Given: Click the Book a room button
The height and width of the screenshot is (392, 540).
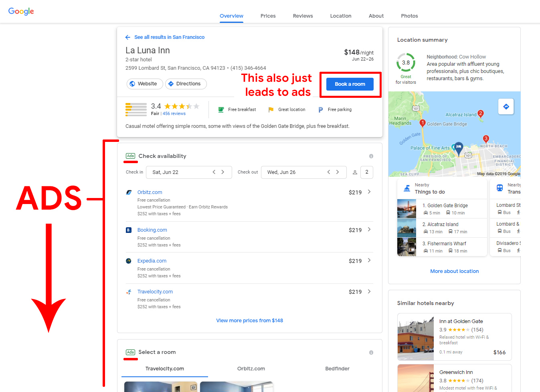Looking at the screenshot, I should tap(350, 84).
